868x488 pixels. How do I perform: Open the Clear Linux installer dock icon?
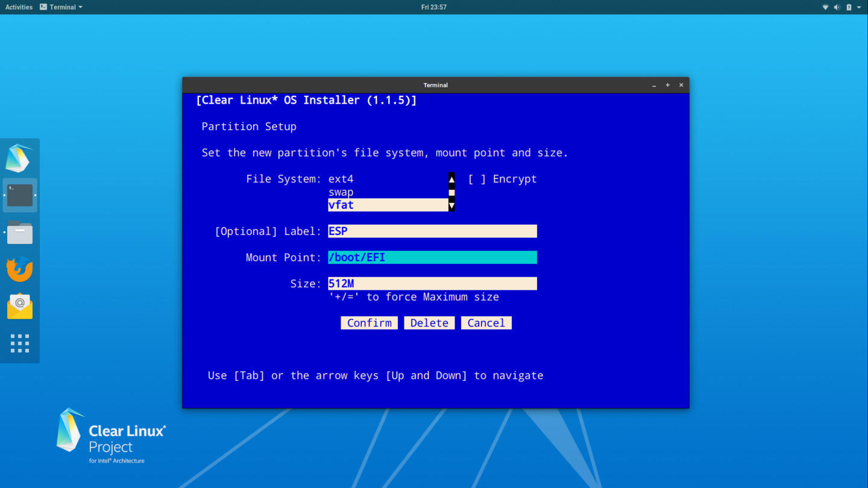coord(19,158)
